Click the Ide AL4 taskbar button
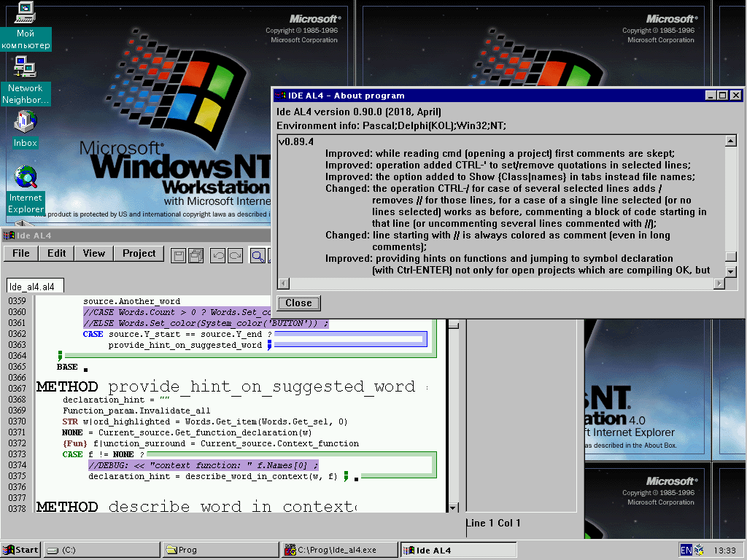The width and height of the screenshot is (747, 560). pos(458,550)
